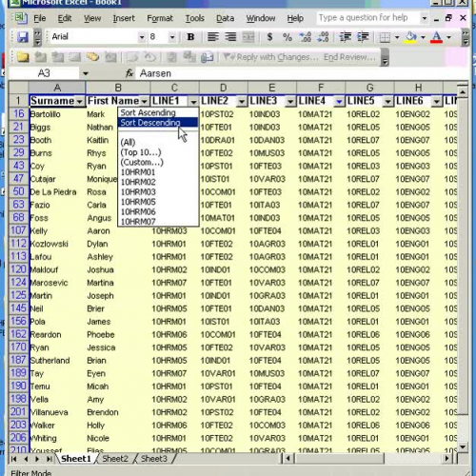Open LINE3 filter dropdown arrow
The width and height of the screenshot is (476, 476).
[x=290, y=102]
